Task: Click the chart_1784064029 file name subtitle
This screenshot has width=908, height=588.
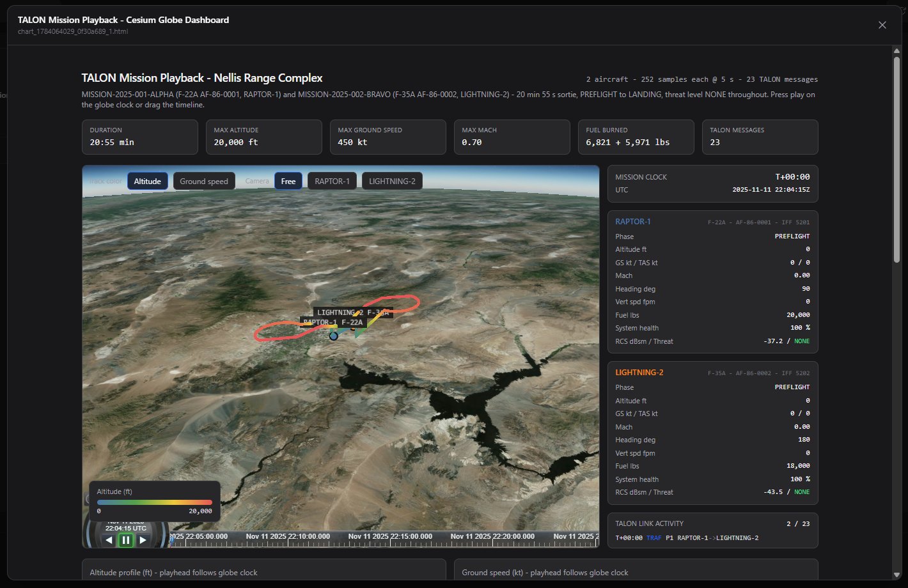Action: click(73, 31)
